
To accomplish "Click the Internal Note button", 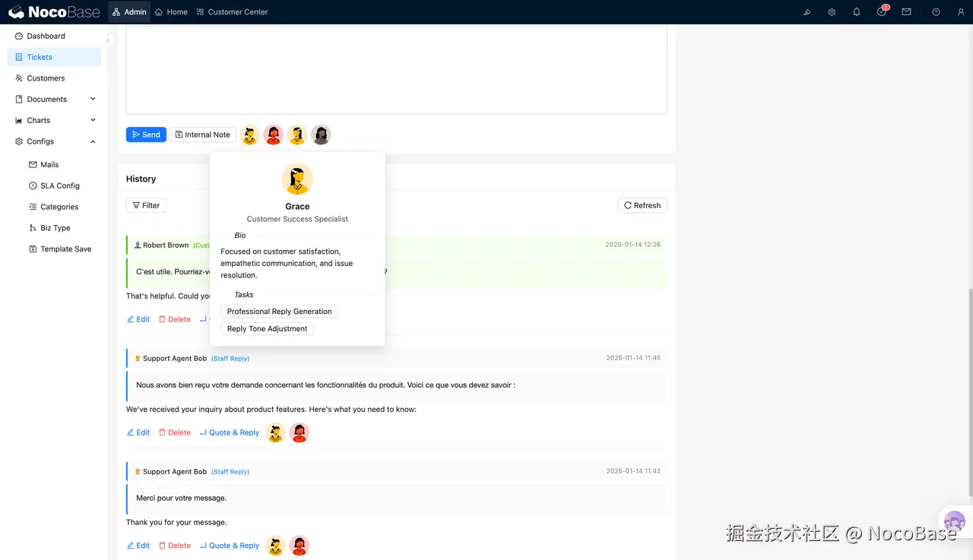I will (x=202, y=134).
